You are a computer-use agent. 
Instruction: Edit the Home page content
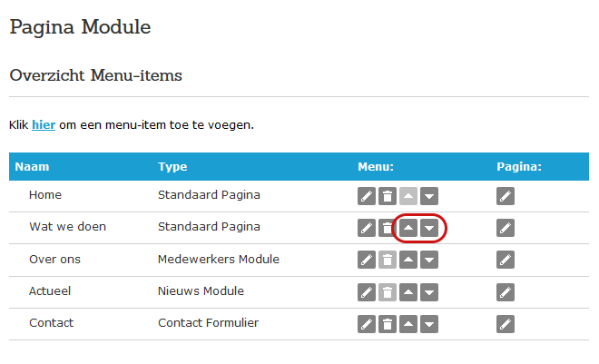click(506, 196)
